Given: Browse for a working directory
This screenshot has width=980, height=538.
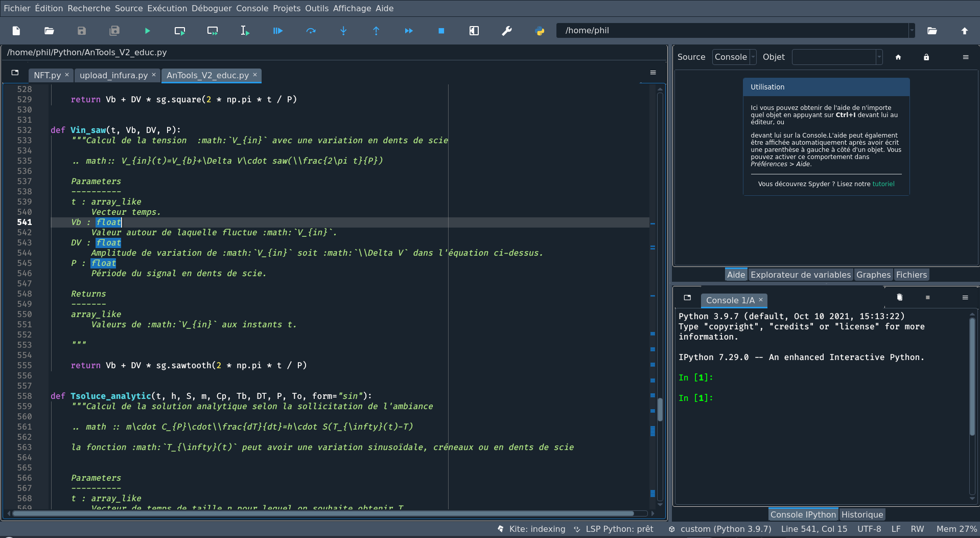Looking at the screenshot, I should pos(932,31).
